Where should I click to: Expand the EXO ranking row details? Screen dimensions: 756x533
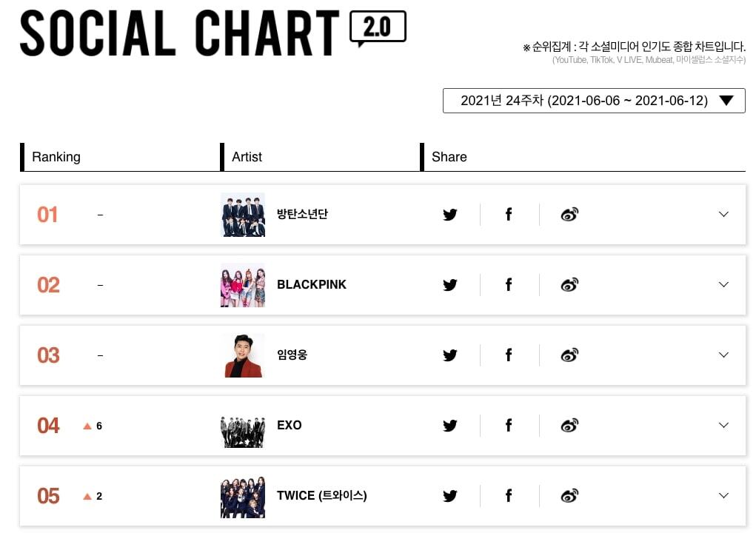[x=723, y=426]
